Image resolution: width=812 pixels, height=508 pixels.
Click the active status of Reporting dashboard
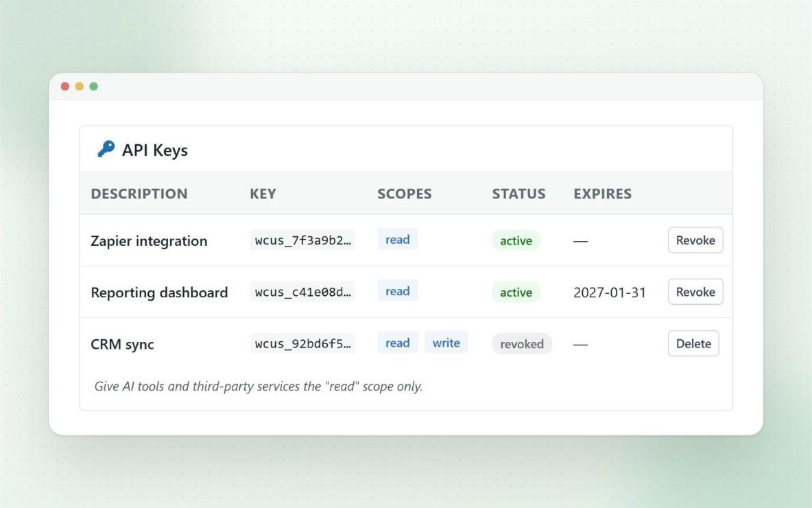pos(516,292)
